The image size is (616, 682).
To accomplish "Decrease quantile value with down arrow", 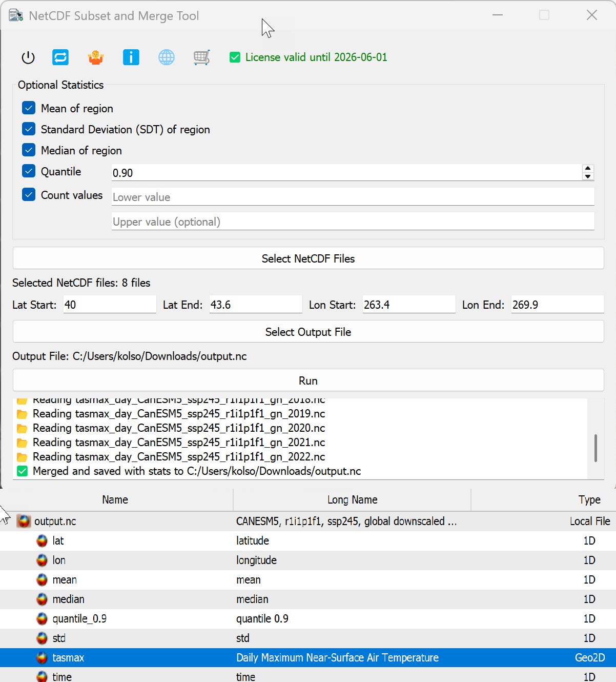I will [x=588, y=176].
